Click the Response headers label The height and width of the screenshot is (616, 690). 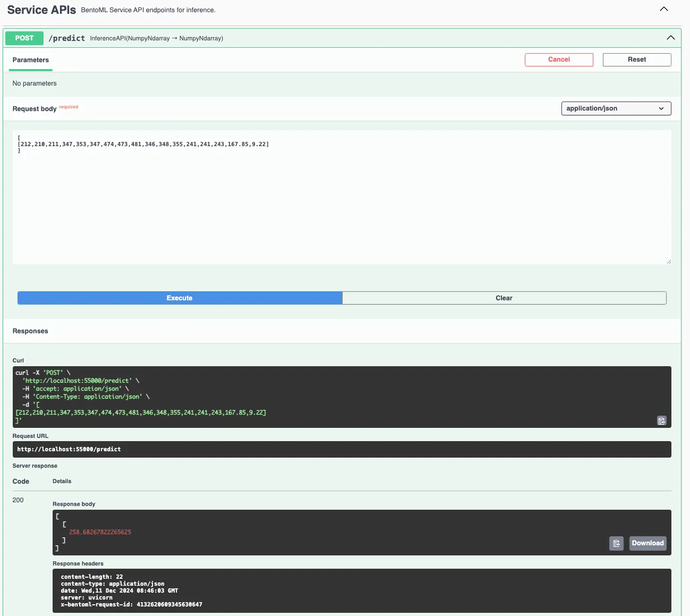pos(78,564)
